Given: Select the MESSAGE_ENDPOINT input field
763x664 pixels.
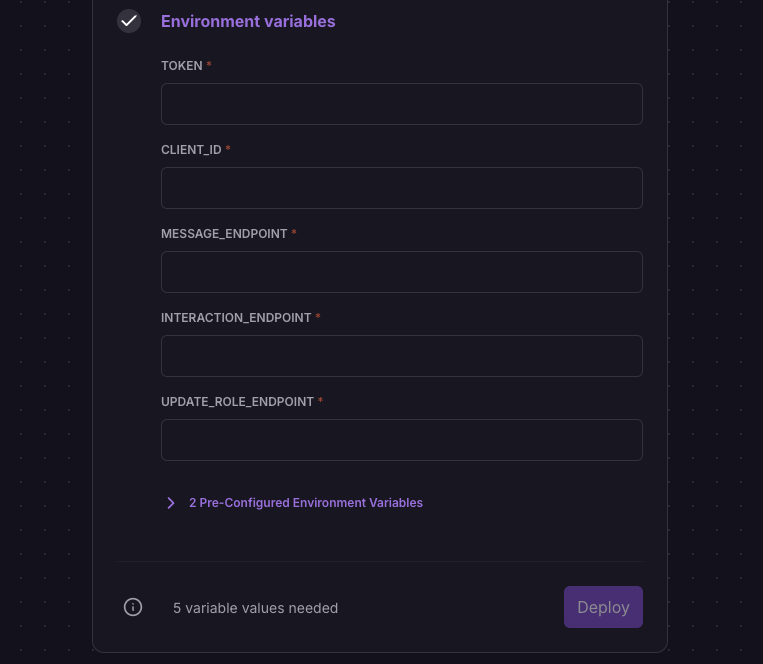Looking at the screenshot, I should [401, 272].
